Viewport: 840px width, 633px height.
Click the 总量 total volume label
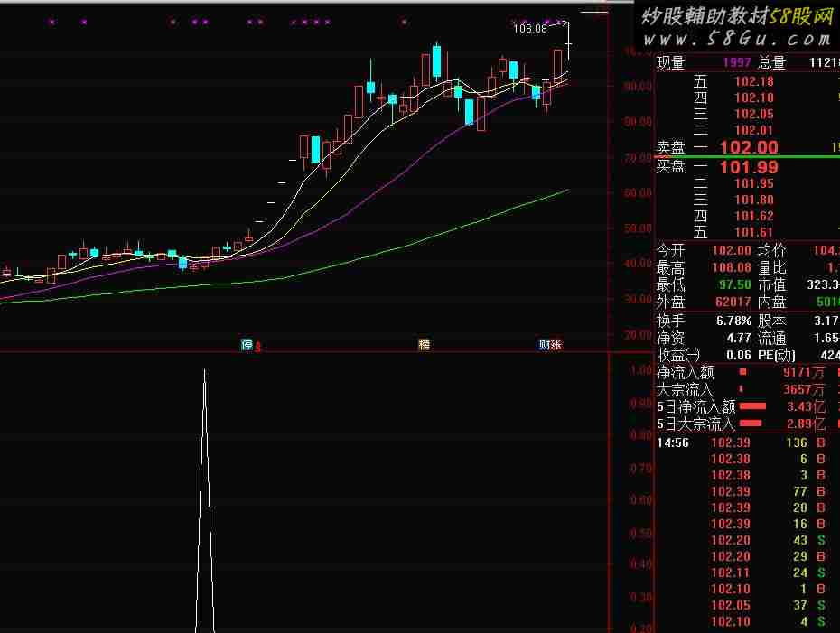[x=772, y=62]
